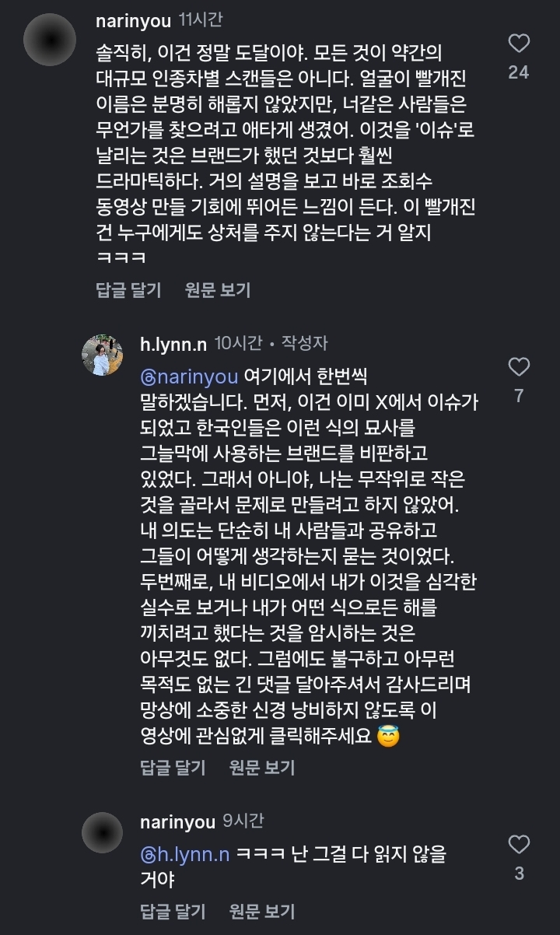Like narinyou's top comment with the heart
Screen dimensions: 560x935
(x=518, y=43)
